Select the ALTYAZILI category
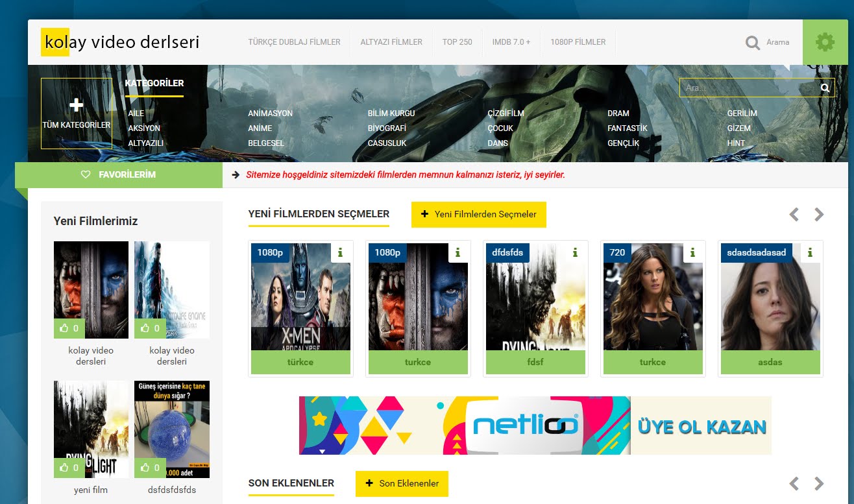This screenshot has width=854, height=504. 146,143
